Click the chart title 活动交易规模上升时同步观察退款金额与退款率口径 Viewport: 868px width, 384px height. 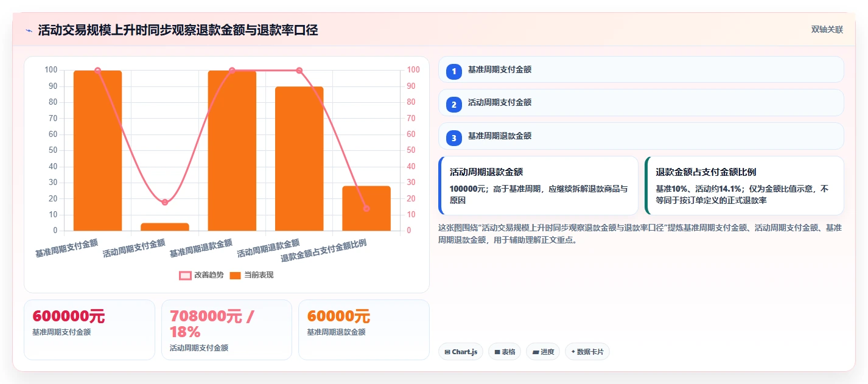[178, 30]
